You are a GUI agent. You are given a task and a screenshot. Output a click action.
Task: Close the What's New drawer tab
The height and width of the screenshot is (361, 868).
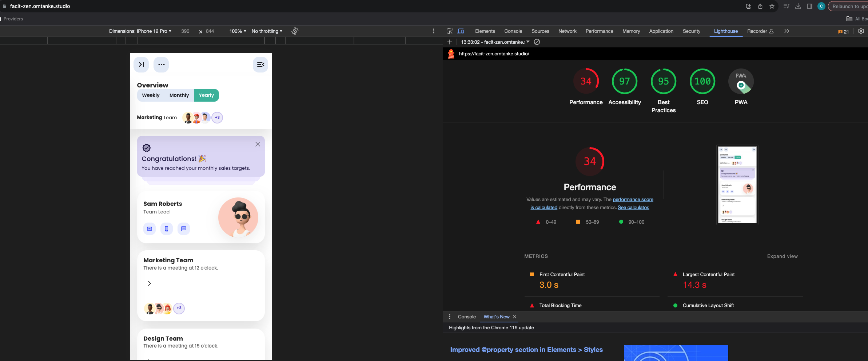click(x=514, y=317)
